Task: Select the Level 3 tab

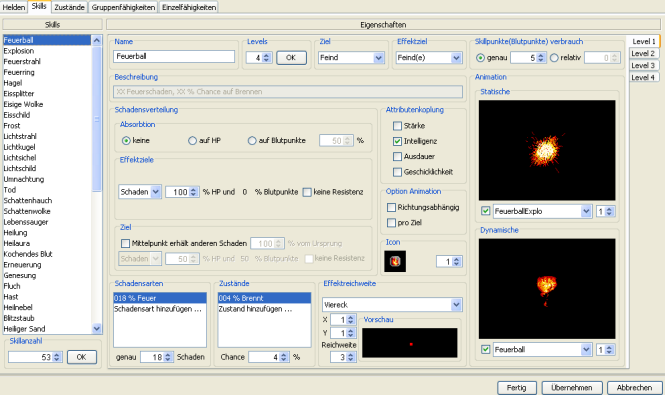Action: (643, 65)
